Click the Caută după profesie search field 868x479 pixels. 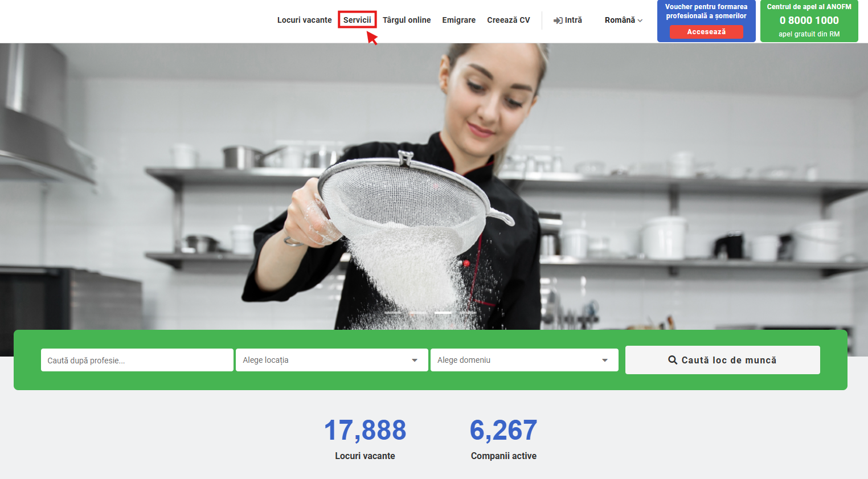click(x=137, y=360)
